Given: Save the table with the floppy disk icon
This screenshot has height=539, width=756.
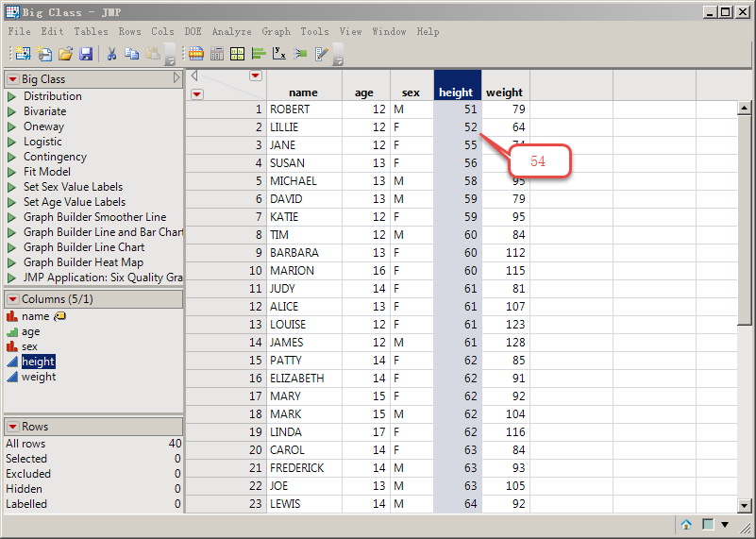Looking at the screenshot, I should 86,54.
